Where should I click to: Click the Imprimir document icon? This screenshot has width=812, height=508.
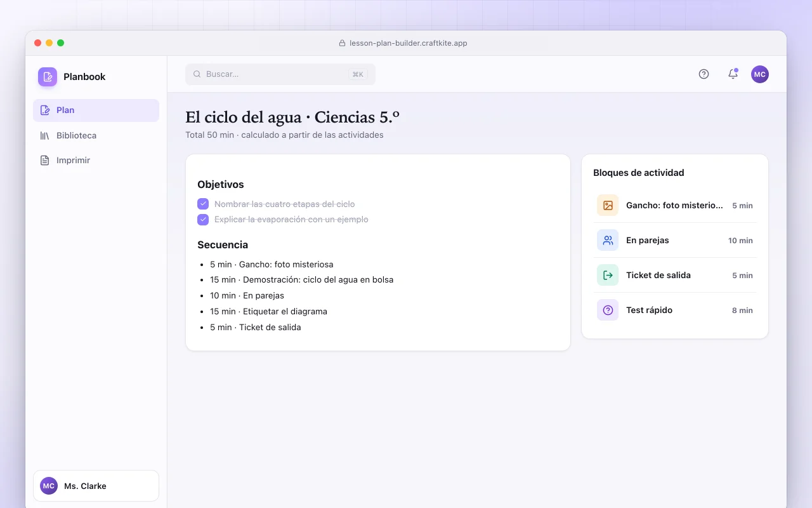pos(44,160)
